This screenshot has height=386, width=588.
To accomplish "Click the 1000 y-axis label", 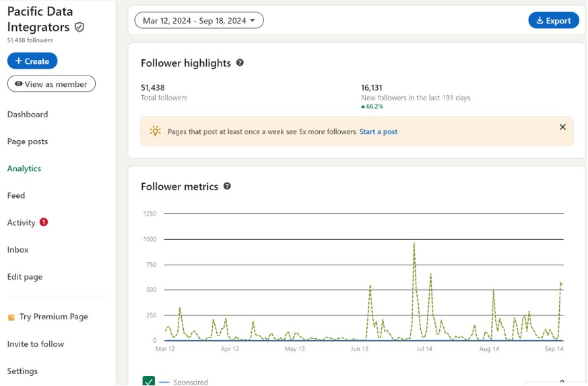I will [150, 239].
